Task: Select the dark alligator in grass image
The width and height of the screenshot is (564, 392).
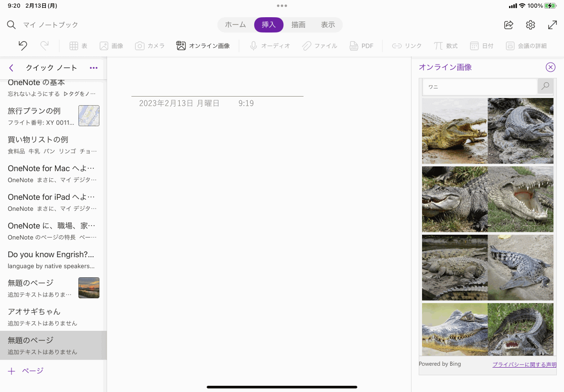Action: [455, 199]
